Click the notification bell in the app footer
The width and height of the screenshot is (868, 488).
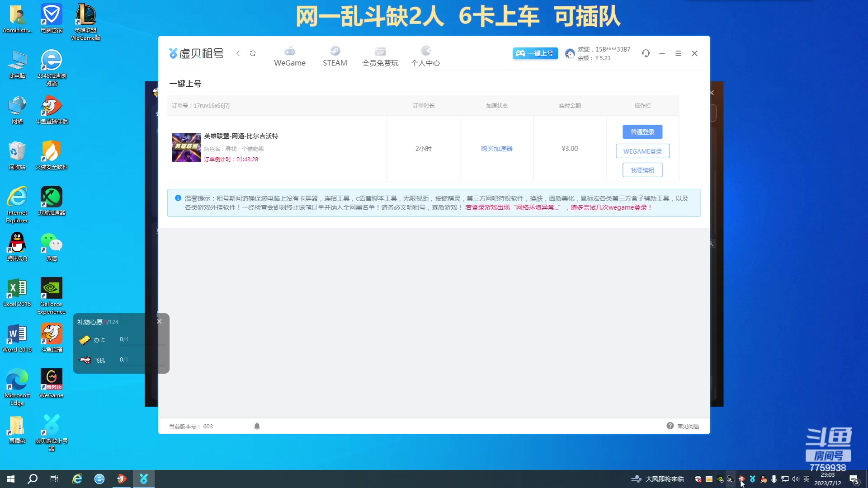tap(257, 426)
